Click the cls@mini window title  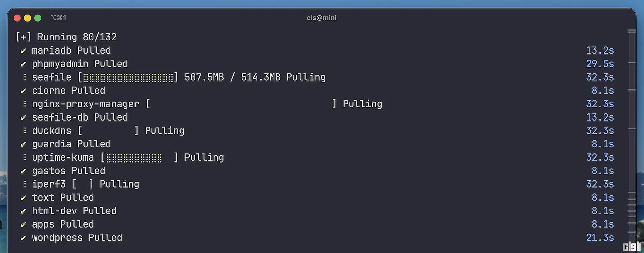[321, 18]
